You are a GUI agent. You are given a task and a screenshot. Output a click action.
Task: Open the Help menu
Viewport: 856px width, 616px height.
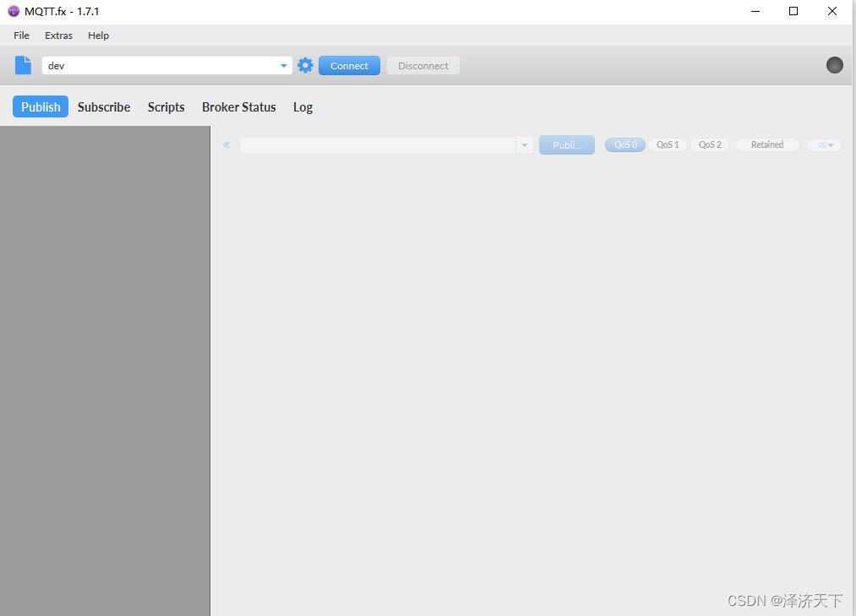pyautogui.click(x=98, y=35)
